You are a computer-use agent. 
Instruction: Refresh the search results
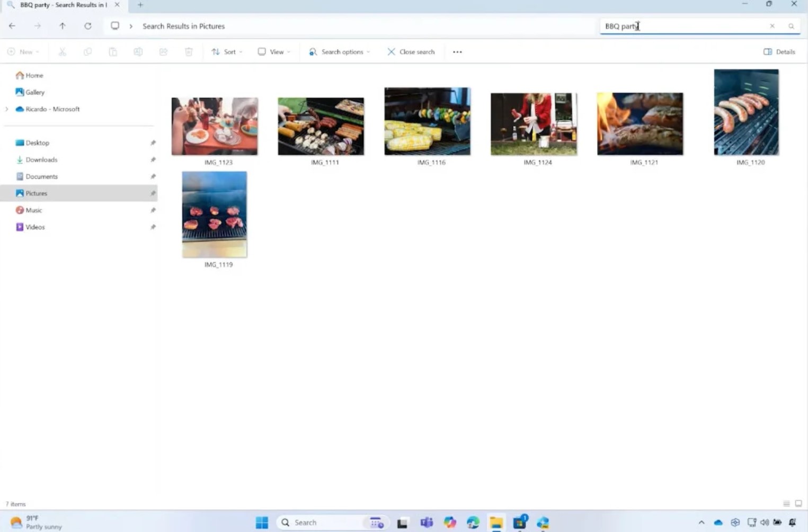[88, 26]
